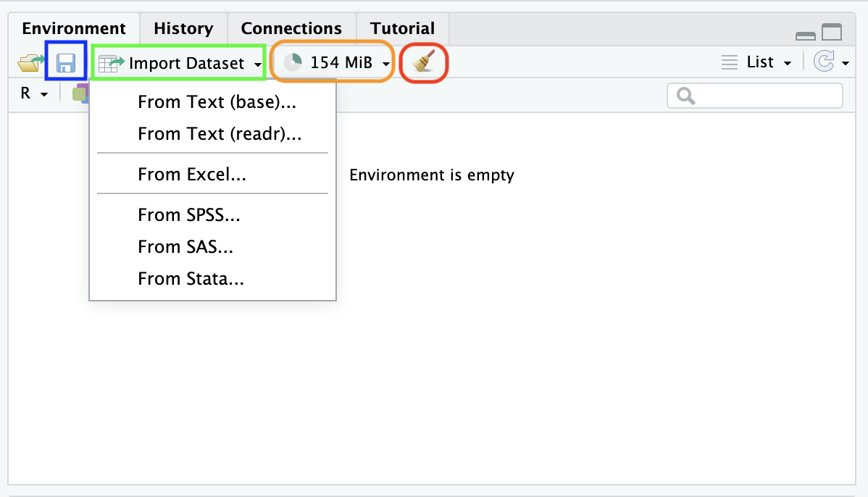Pick From Excel... in import menu

tap(192, 175)
